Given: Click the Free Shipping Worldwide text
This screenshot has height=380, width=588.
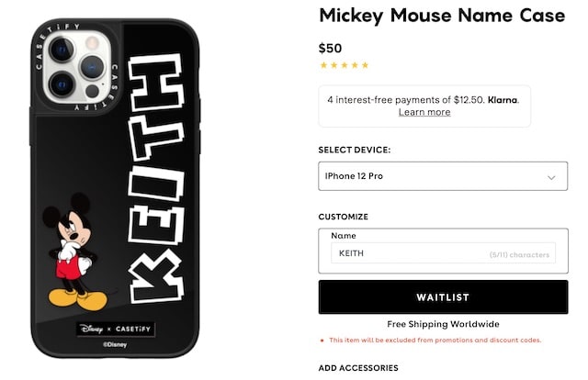Looking at the screenshot, I should coord(443,324).
